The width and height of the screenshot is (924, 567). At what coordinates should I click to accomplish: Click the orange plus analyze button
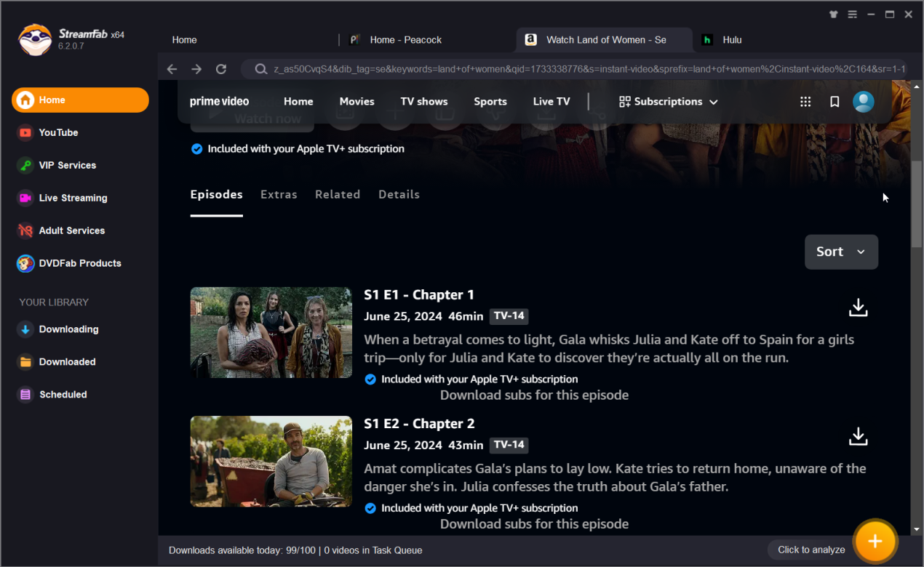[x=875, y=542]
